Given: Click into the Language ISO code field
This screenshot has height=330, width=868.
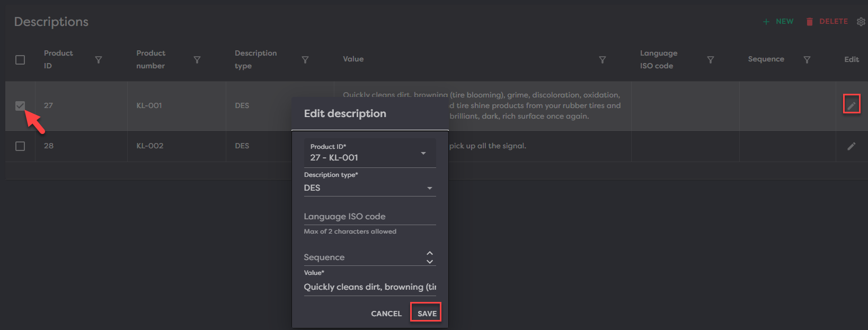Looking at the screenshot, I should point(369,217).
